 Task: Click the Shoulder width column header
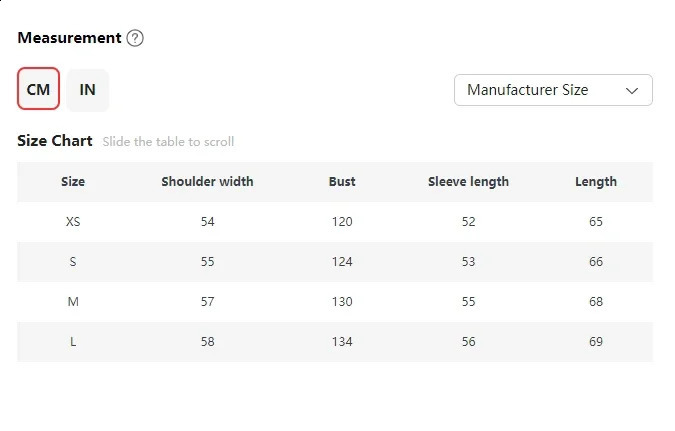(x=207, y=182)
